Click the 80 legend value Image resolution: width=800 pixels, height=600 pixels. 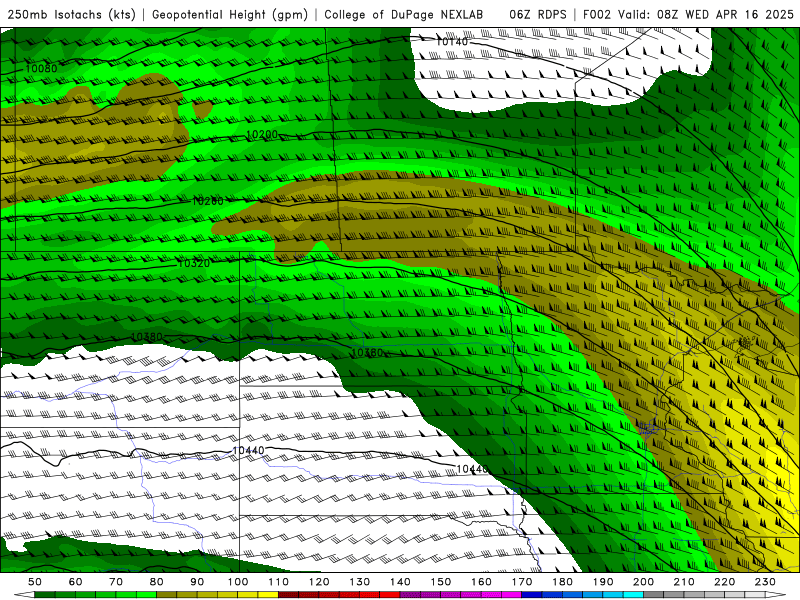pyautogui.click(x=157, y=582)
